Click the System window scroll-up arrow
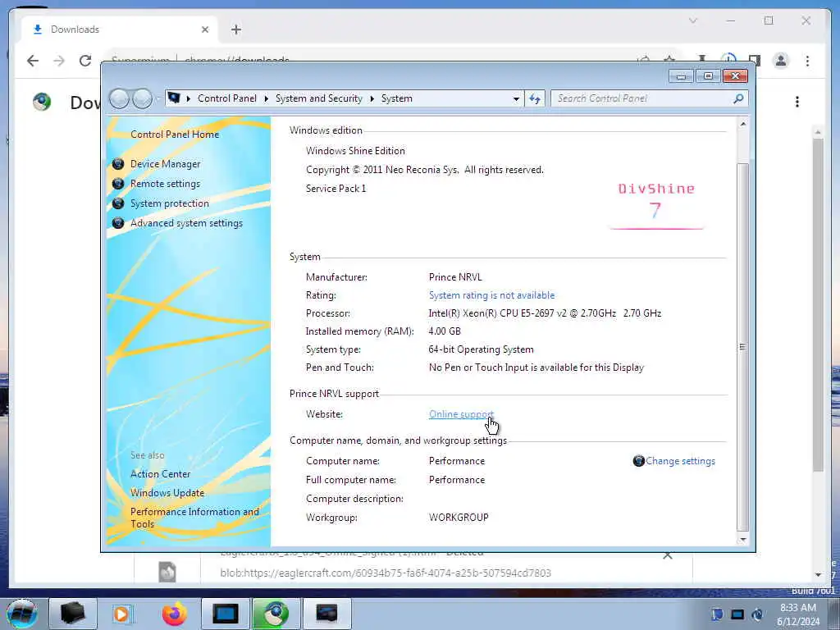840x630 pixels. click(742, 125)
